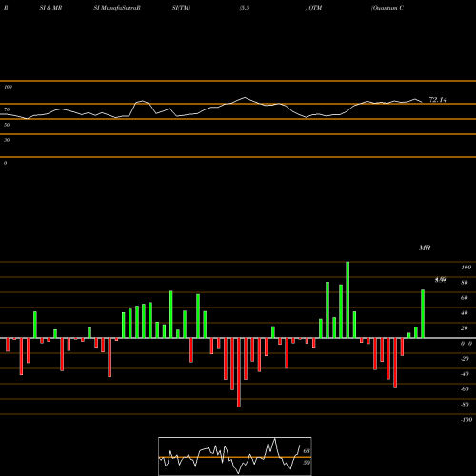476x476 pixels.
Task: Click the MR axis label -100
Action: [x=466, y=420]
